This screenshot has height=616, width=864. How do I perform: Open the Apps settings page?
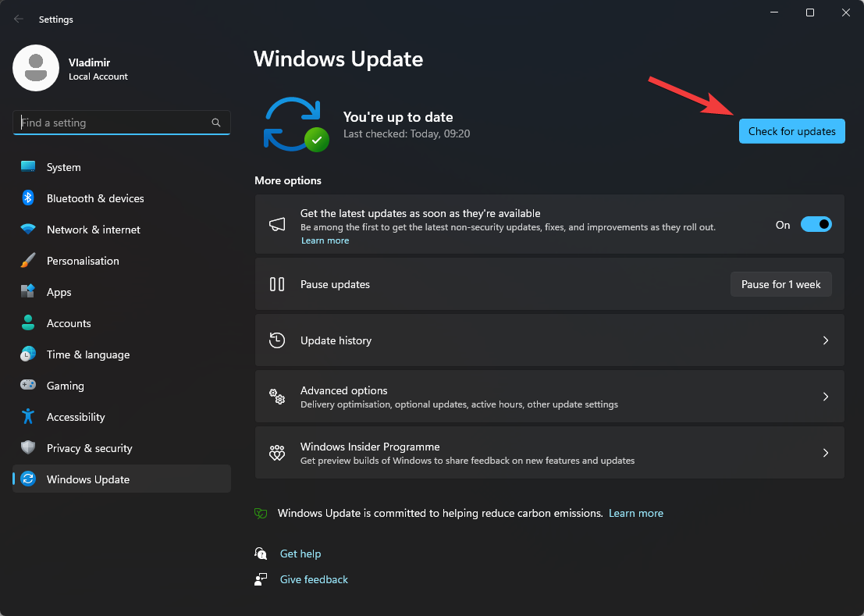pyautogui.click(x=59, y=292)
